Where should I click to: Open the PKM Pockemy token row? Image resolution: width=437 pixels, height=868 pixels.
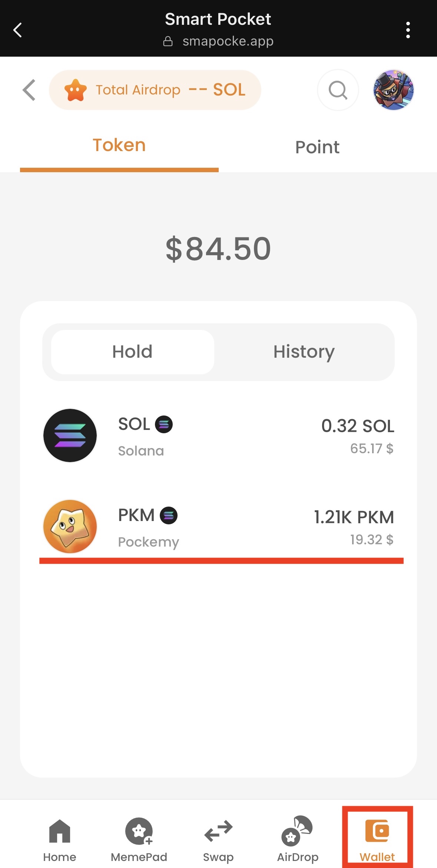coord(218,527)
